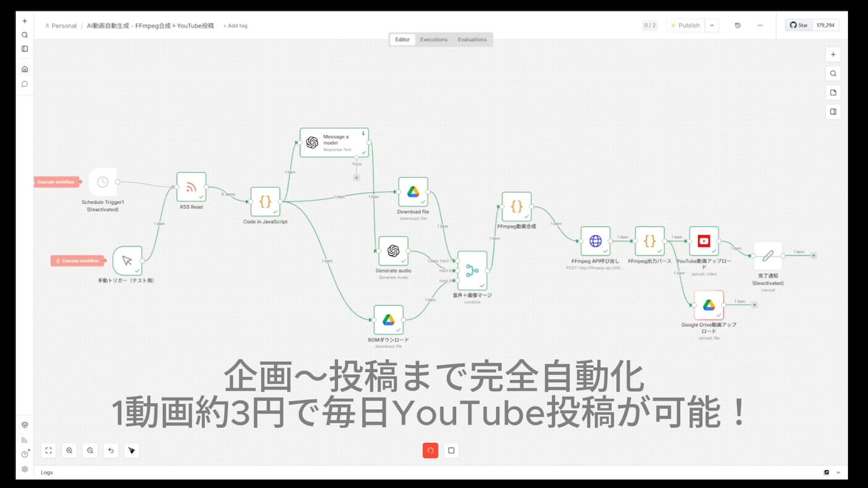The height and width of the screenshot is (488, 868).
Task: Select the Generate audio node
Action: click(393, 251)
